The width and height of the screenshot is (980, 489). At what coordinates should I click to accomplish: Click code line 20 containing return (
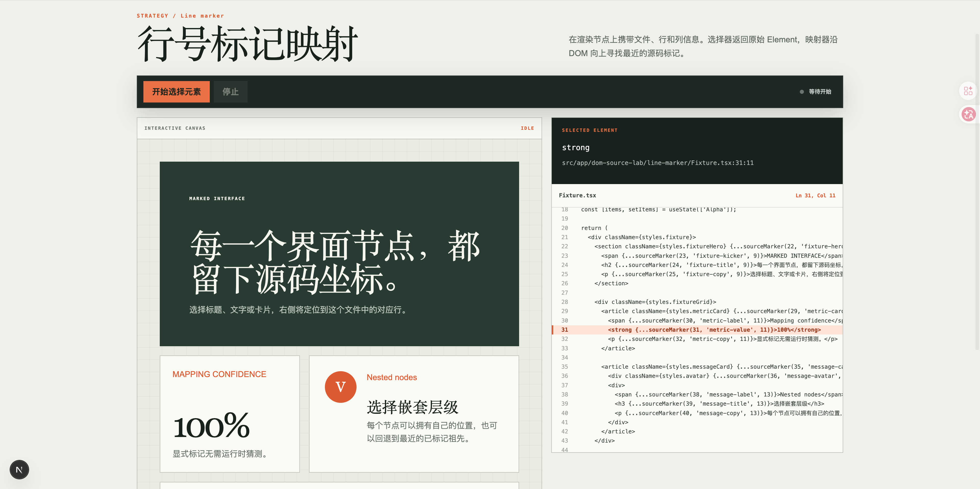(697, 228)
